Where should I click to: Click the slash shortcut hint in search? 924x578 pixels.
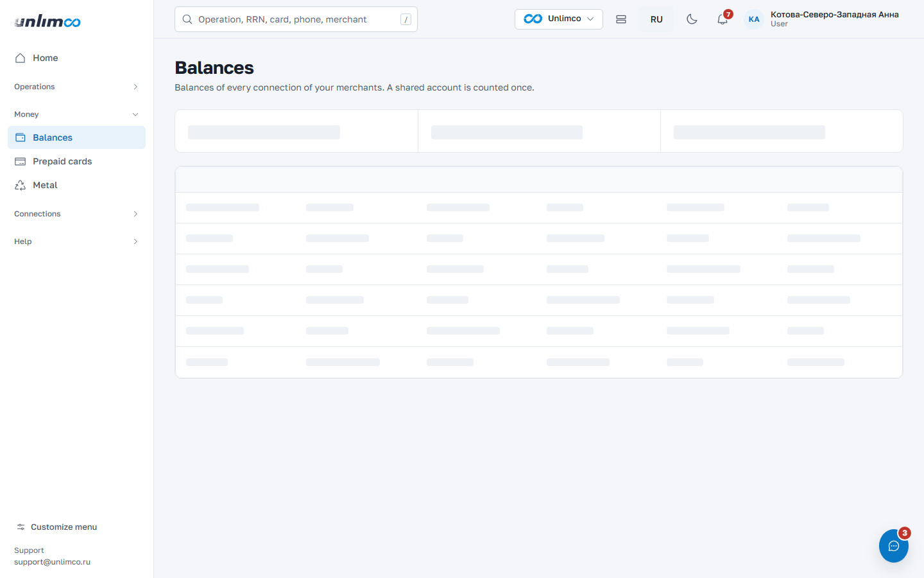pyautogui.click(x=406, y=19)
